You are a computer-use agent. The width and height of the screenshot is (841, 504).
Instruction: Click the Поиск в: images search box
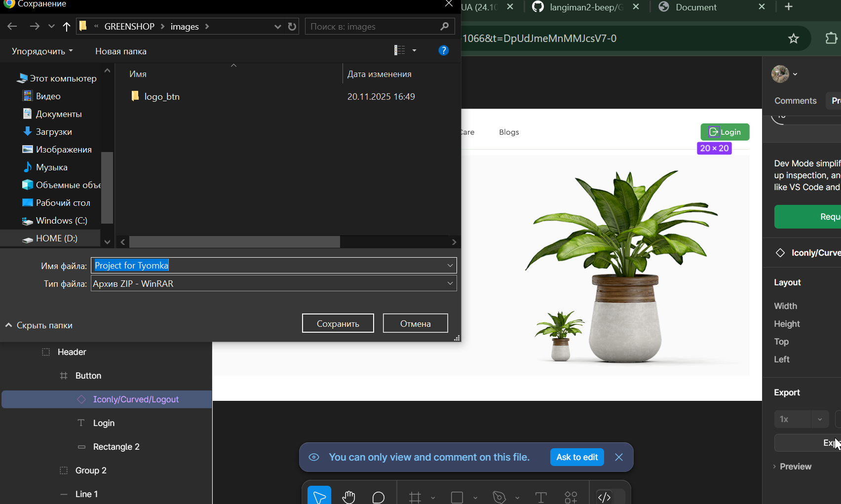click(380, 27)
